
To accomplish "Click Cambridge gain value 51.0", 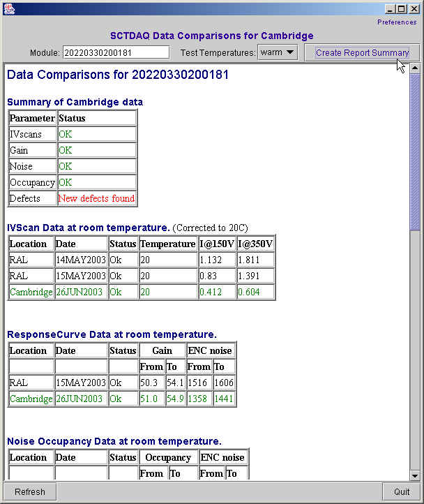I will tap(149, 399).
